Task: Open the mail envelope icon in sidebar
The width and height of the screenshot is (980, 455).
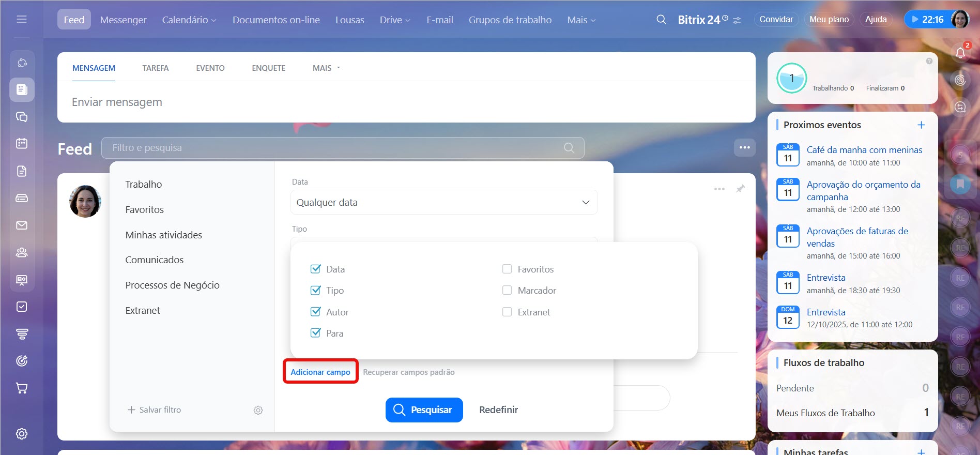Action: click(x=22, y=225)
